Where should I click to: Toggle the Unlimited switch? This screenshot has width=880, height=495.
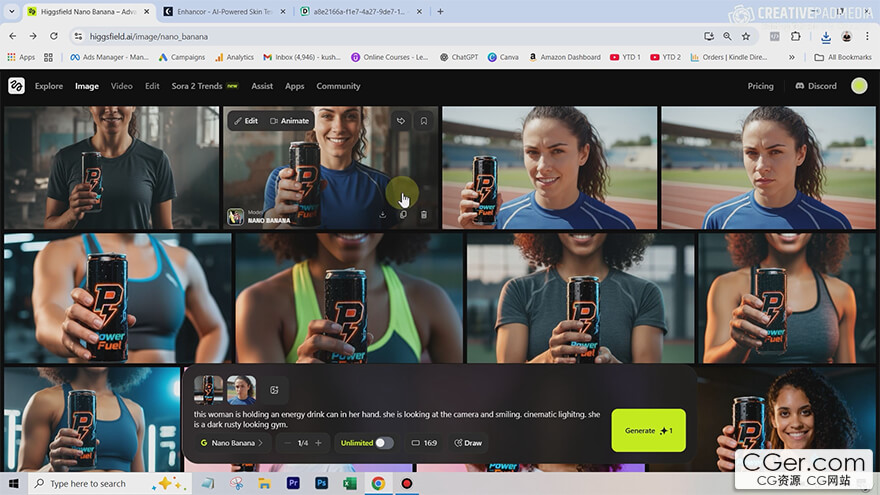point(384,443)
